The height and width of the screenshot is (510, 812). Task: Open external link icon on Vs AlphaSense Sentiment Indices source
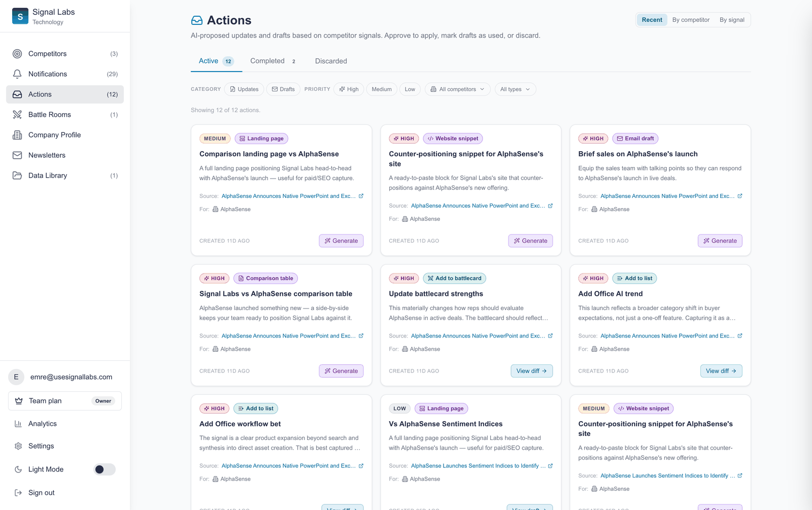550,466
